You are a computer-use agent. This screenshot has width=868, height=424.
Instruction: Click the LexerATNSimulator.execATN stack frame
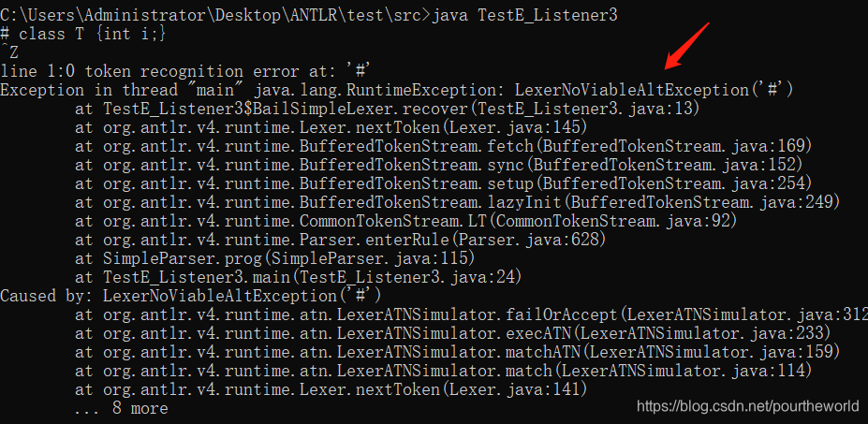(x=453, y=334)
